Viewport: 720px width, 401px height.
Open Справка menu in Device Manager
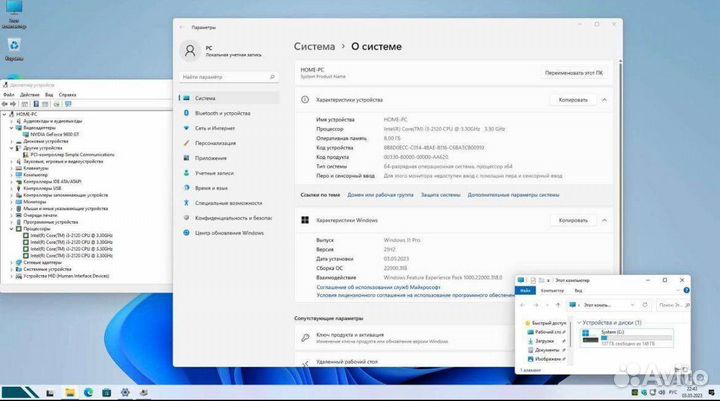(68, 95)
